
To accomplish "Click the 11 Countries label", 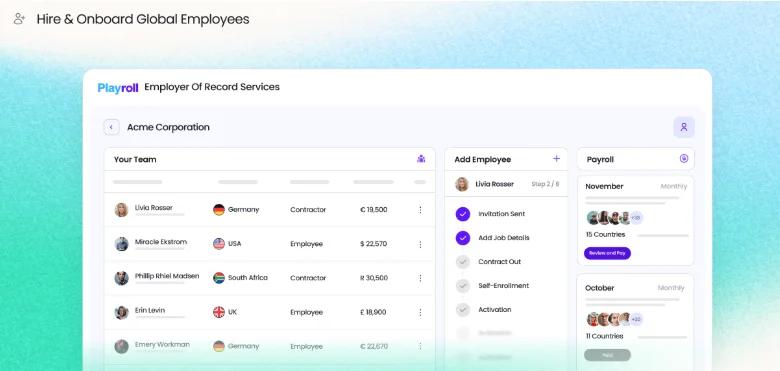I will tap(604, 336).
